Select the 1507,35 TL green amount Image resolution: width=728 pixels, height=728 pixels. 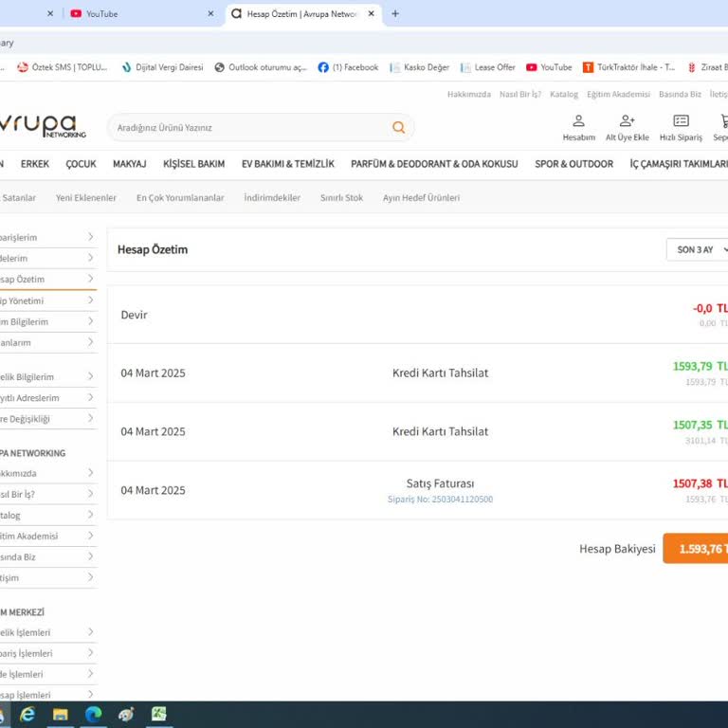(x=701, y=425)
